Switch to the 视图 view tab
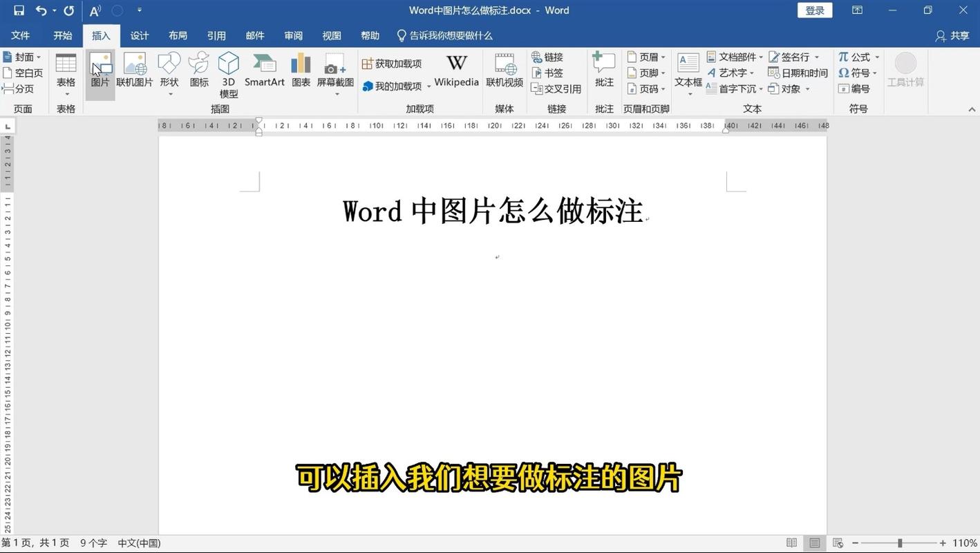 coord(332,35)
